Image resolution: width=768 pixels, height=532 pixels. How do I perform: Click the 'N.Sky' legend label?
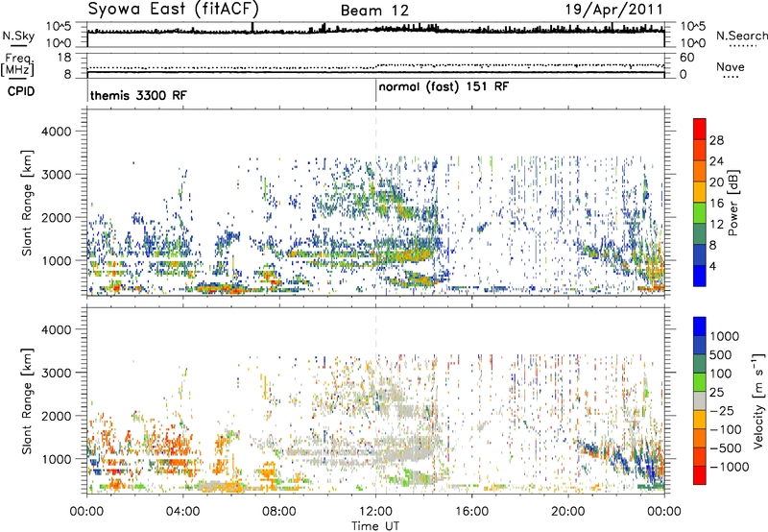pos(18,36)
